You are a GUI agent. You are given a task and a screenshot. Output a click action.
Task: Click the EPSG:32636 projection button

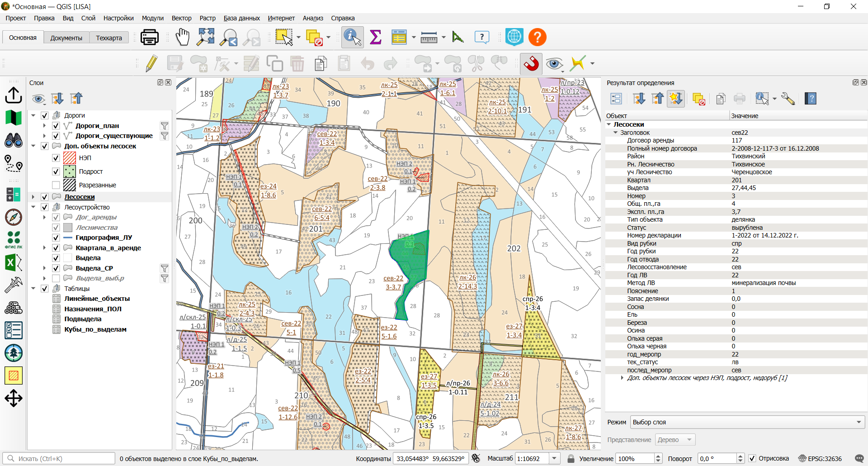pos(820,458)
